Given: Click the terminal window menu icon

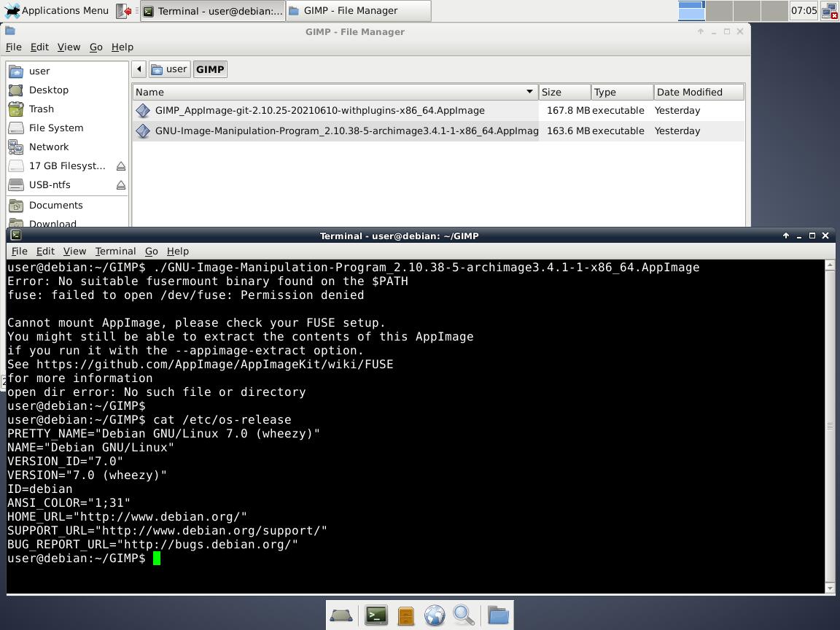Looking at the screenshot, I should click(x=16, y=235).
